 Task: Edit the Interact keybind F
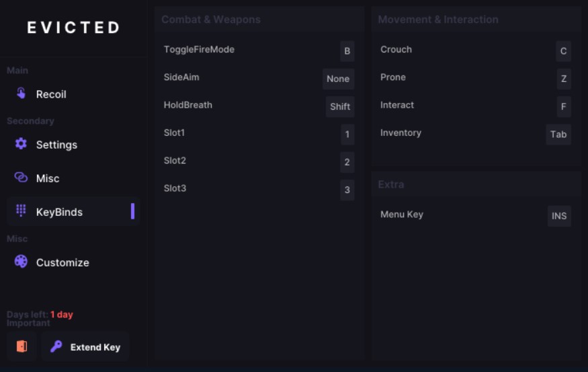(563, 107)
